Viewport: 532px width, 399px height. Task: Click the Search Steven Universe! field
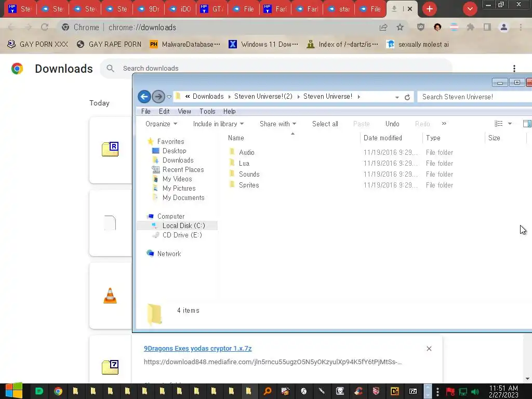click(x=475, y=97)
